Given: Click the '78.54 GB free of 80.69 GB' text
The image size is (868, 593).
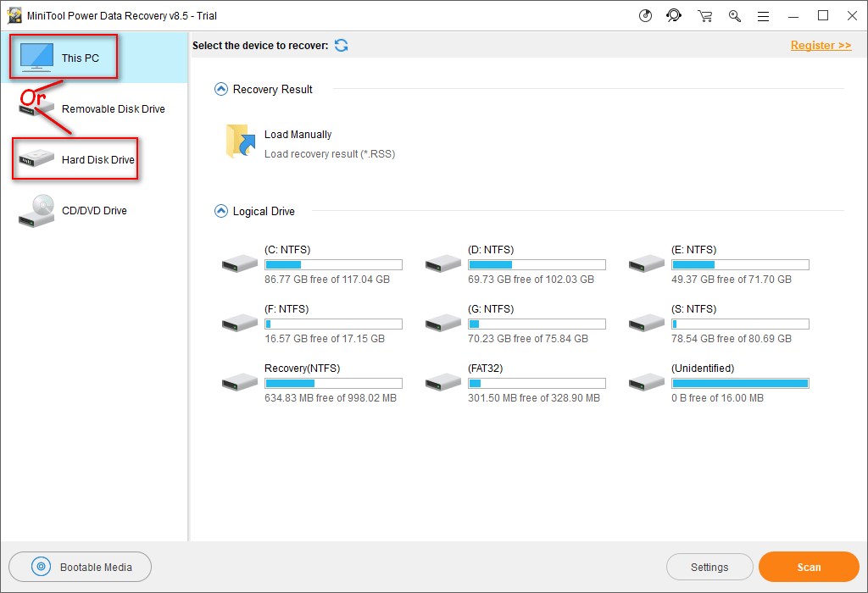Looking at the screenshot, I should pyautogui.click(x=732, y=339).
